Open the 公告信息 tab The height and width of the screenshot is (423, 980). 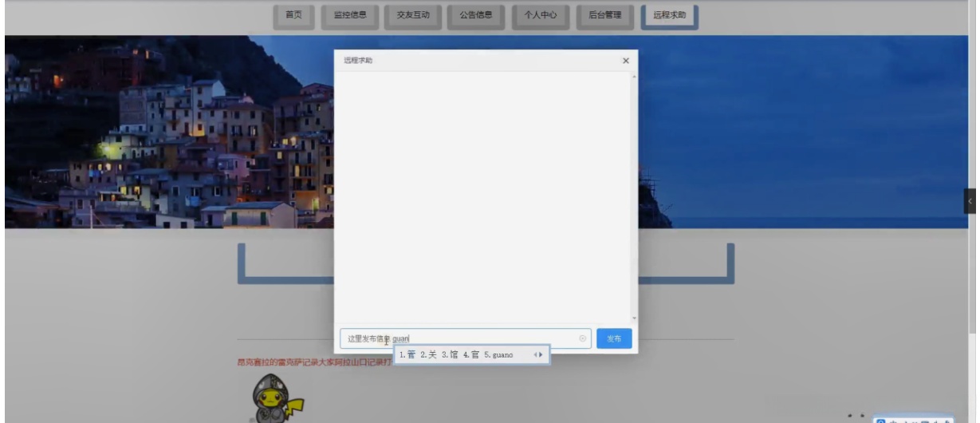pos(477,15)
